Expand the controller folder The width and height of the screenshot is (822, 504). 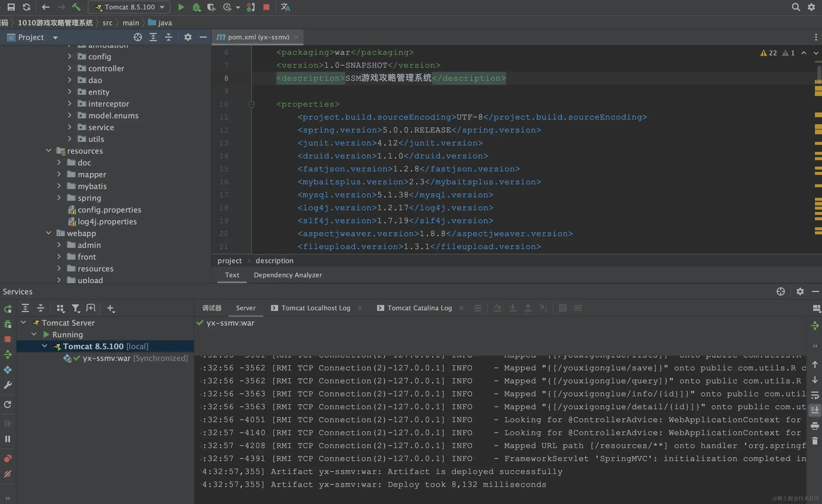(70, 68)
